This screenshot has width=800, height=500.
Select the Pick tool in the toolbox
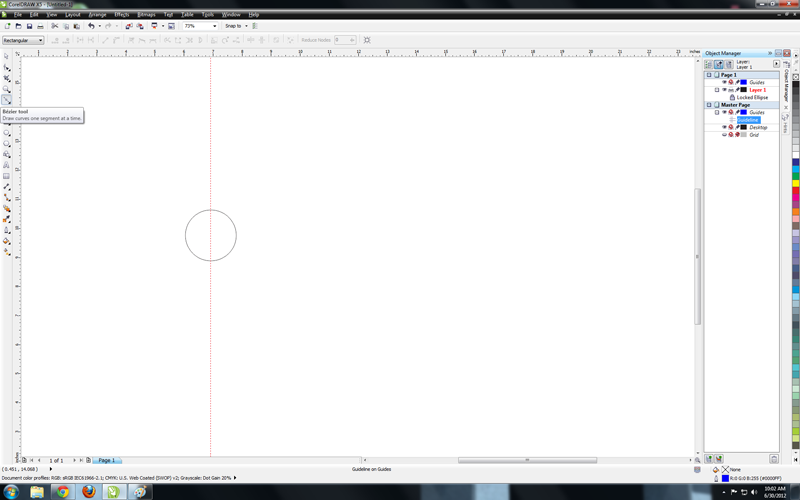(x=7, y=56)
